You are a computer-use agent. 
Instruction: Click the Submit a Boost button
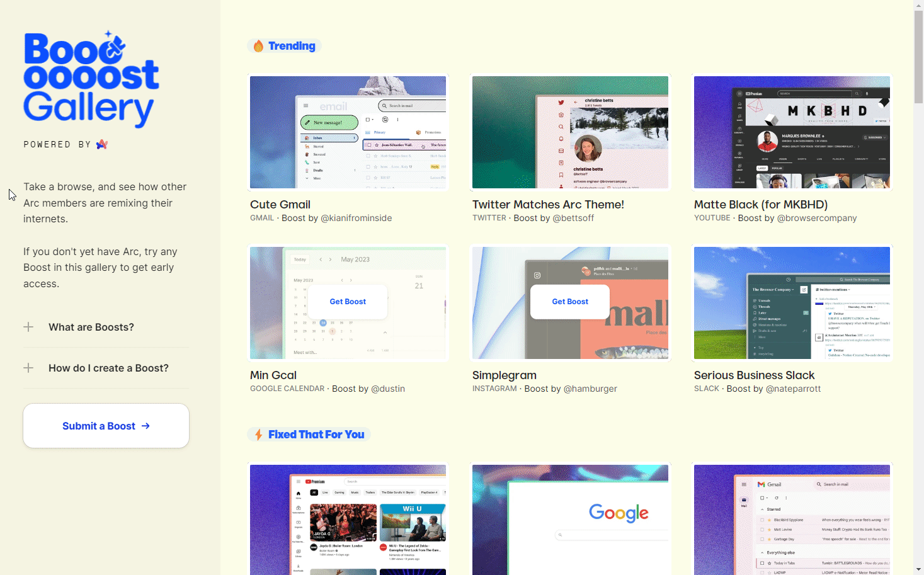pos(106,426)
